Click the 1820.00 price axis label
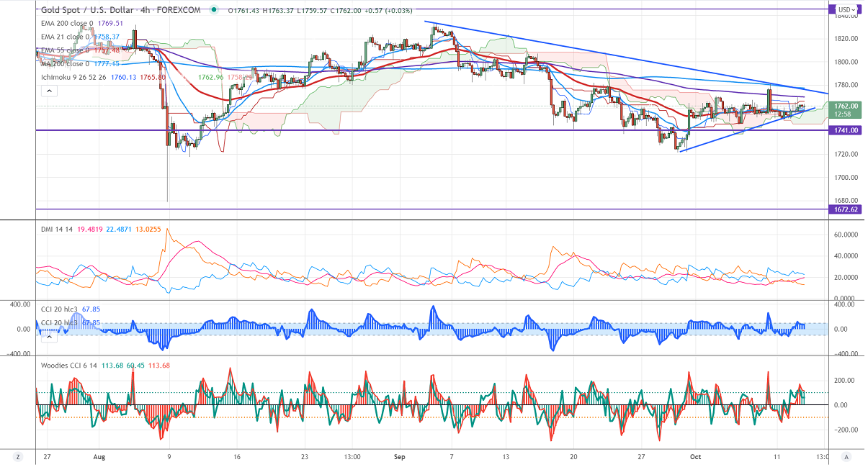 (x=845, y=38)
